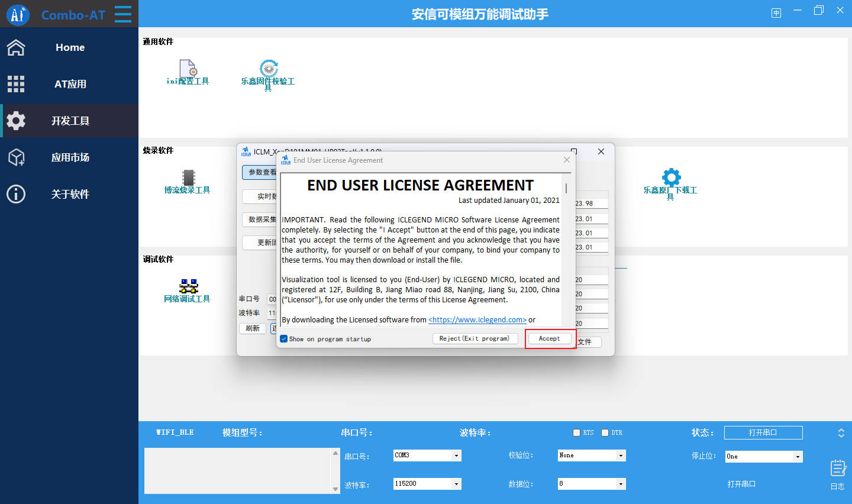Image resolution: width=852 pixels, height=504 pixels.
Task: Close the ICLM tool window
Action: pos(601,151)
